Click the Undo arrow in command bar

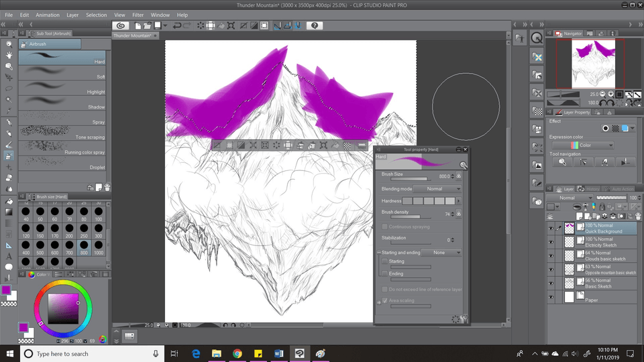tap(176, 25)
